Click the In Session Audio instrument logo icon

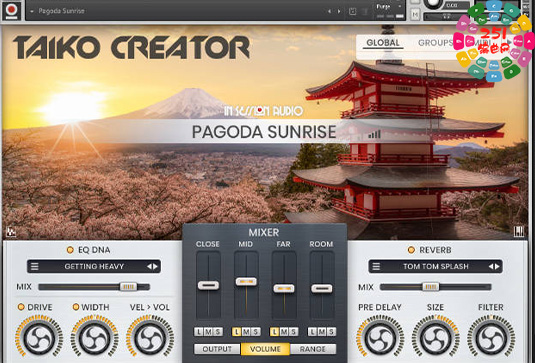tap(11, 10)
